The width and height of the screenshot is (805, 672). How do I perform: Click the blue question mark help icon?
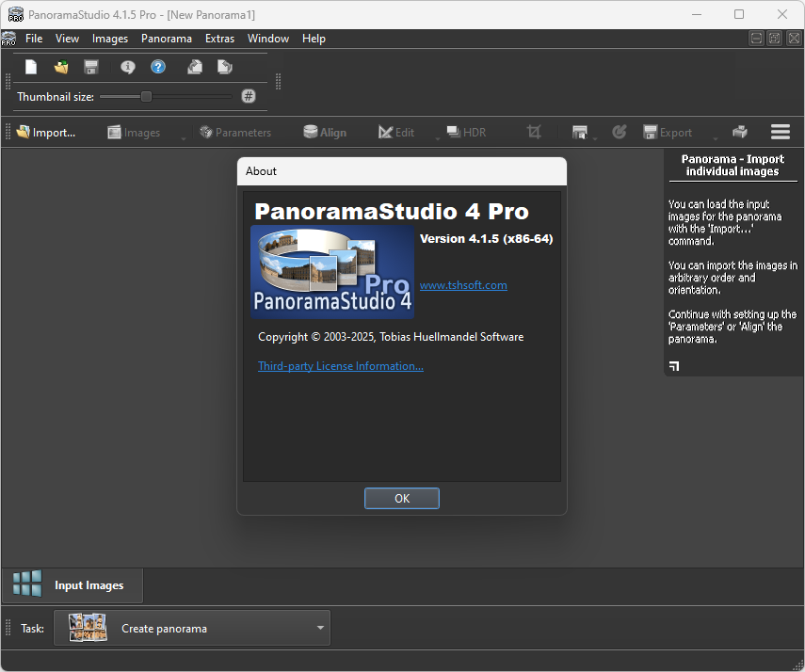(158, 67)
